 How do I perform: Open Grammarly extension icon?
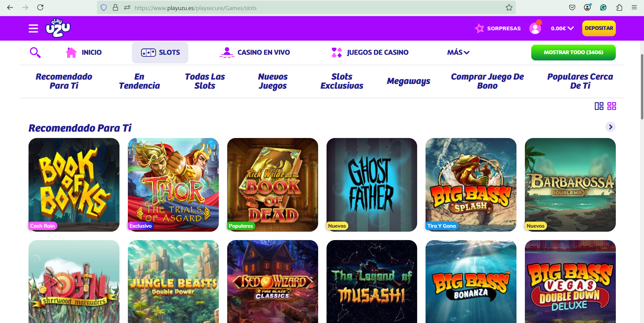[x=603, y=7]
